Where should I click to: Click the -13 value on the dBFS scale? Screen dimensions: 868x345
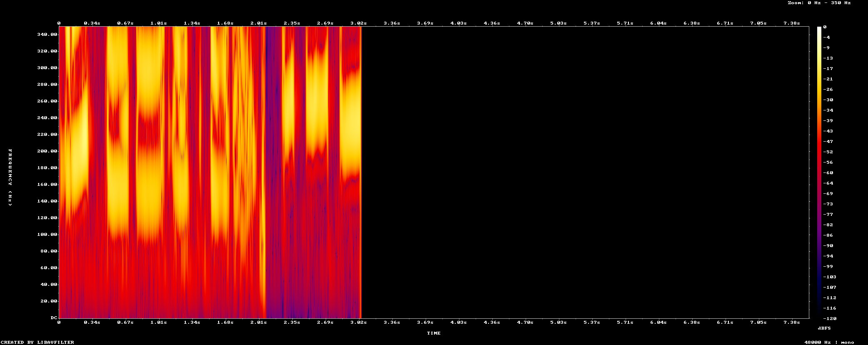click(828, 58)
